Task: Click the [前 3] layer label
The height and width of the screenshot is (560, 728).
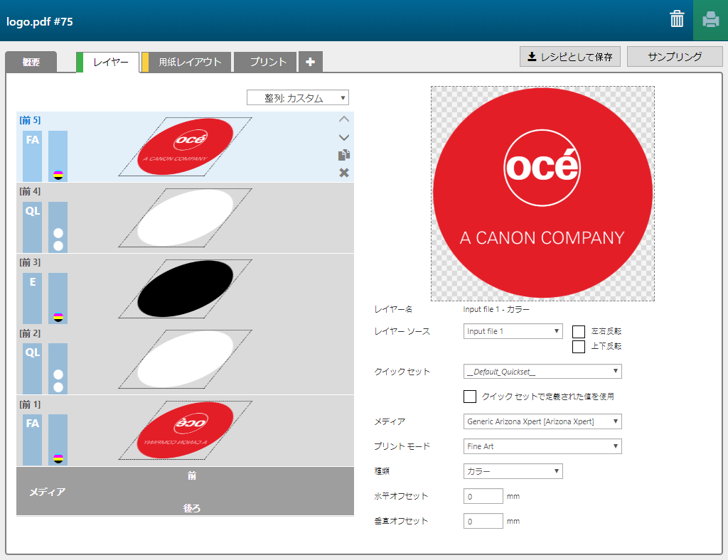Action: (30, 262)
